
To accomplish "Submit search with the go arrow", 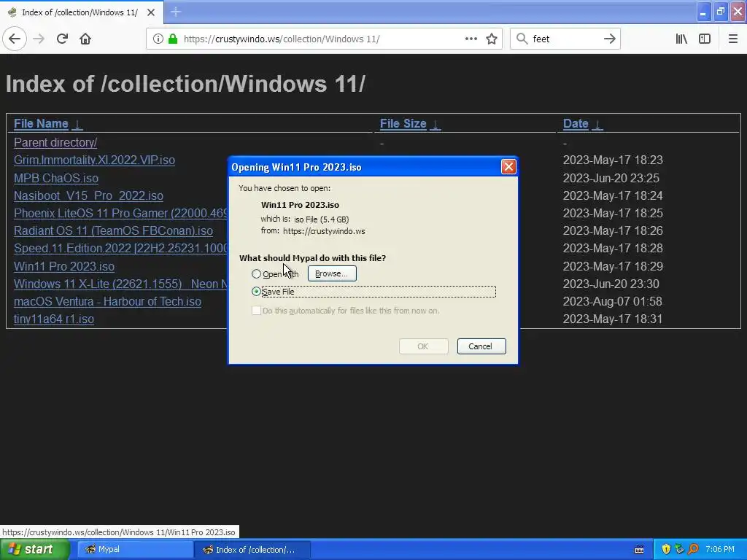I will [610, 39].
